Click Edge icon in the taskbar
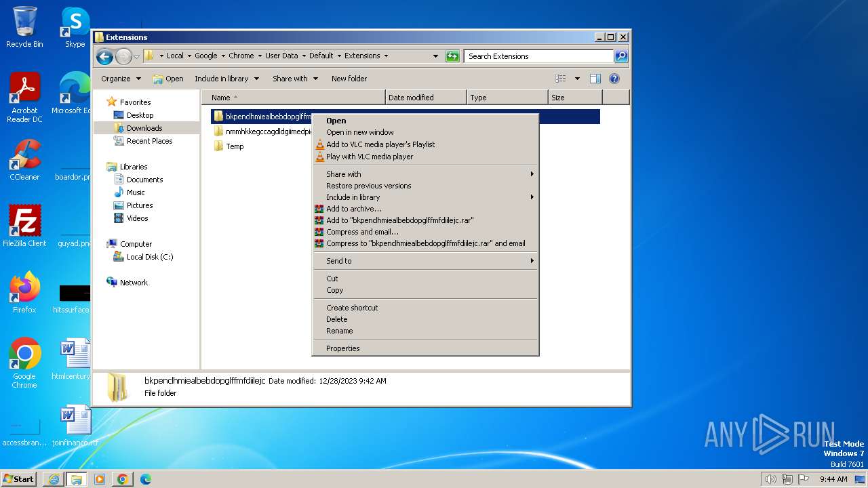Viewport: 868px width, 488px height. [x=146, y=479]
